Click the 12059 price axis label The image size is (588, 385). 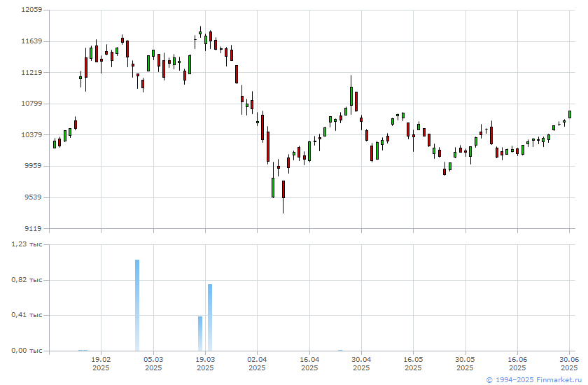tap(31, 10)
